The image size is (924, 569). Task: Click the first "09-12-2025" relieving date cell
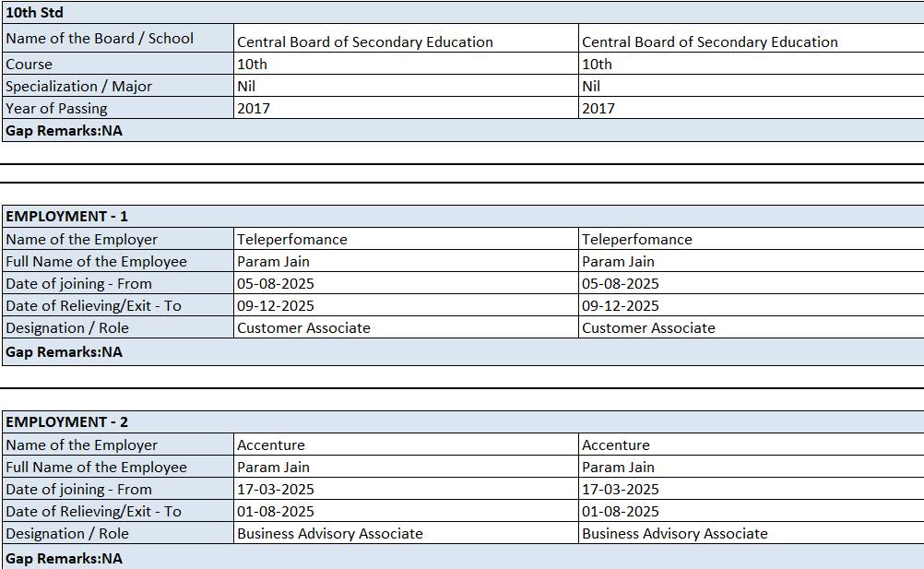point(276,305)
